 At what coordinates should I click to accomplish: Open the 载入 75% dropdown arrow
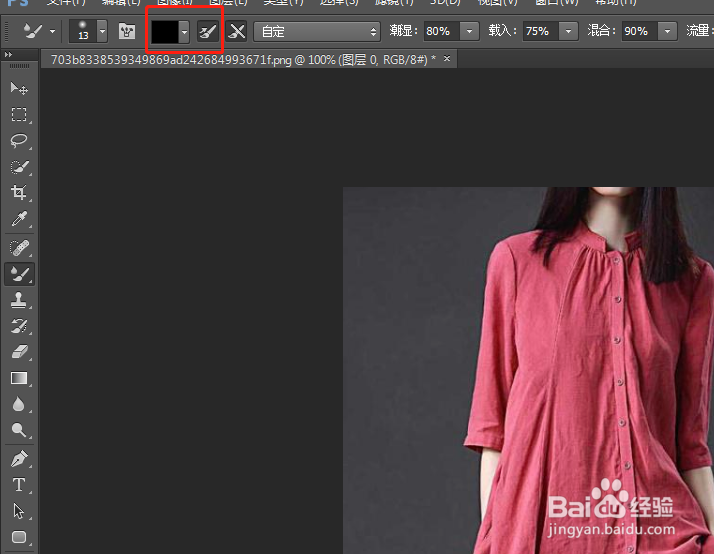(x=568, y=31)
